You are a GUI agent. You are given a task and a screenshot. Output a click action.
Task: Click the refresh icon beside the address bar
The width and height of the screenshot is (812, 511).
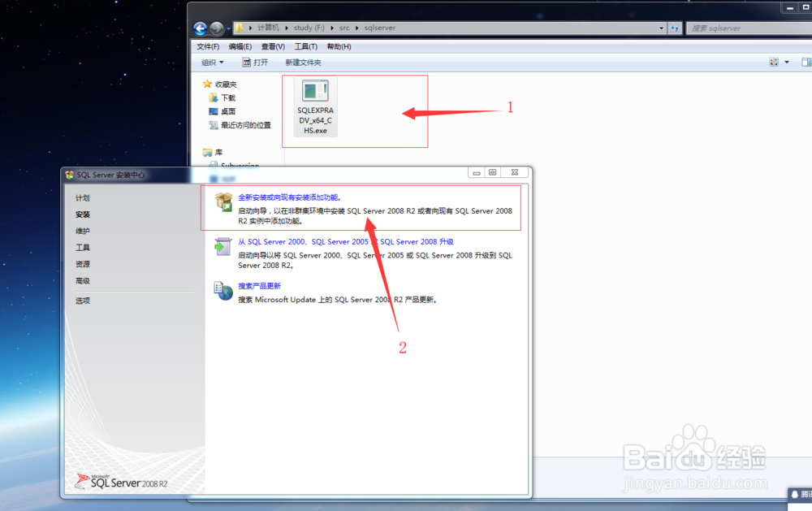pyautogui.click(x=675, y=28)
